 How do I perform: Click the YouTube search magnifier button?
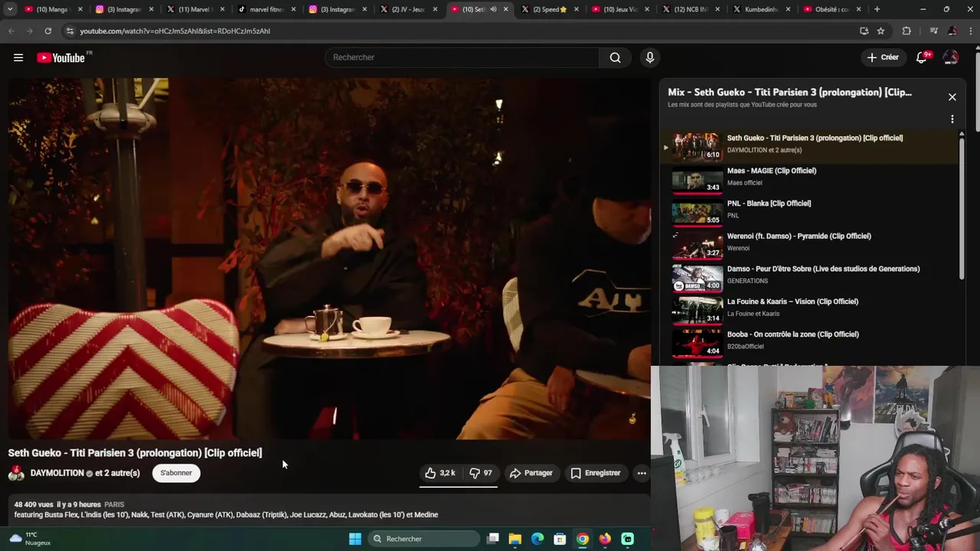tap(616, 57)
